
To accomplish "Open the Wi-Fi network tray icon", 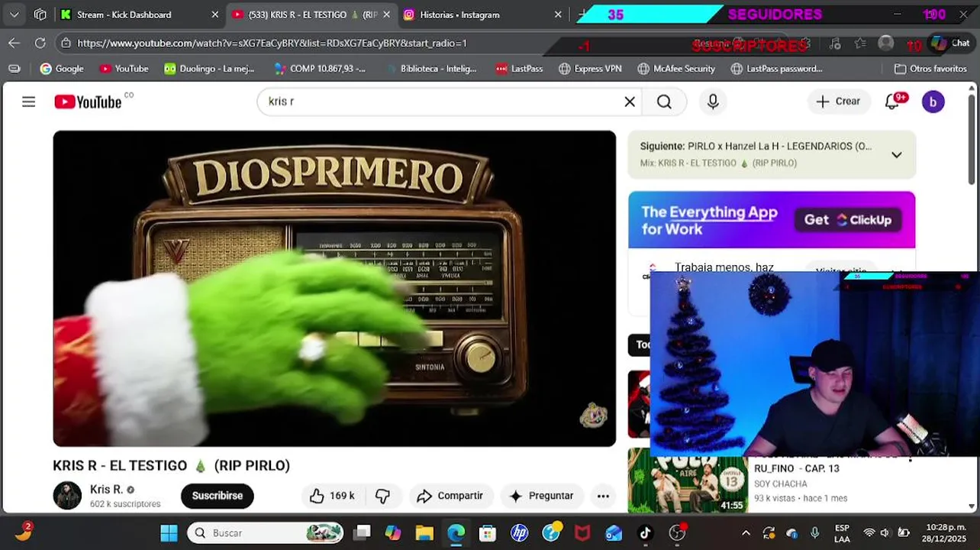I will [x=869, y=533].
